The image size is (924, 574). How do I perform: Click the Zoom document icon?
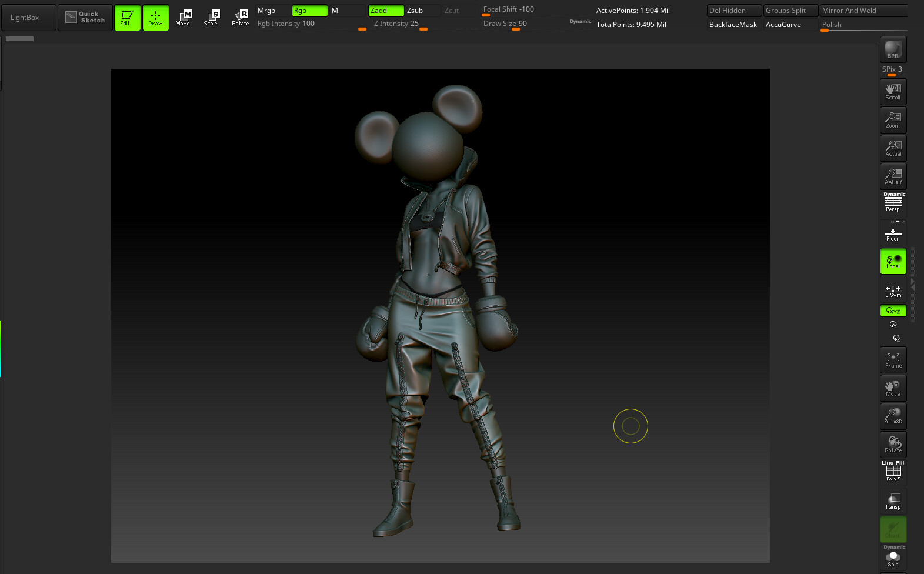point(893,120)
